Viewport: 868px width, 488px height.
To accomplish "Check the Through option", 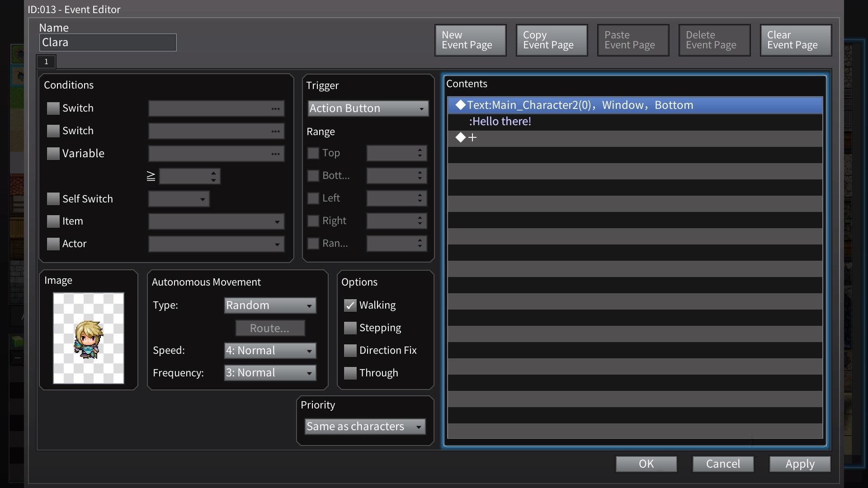I will 350,373.
